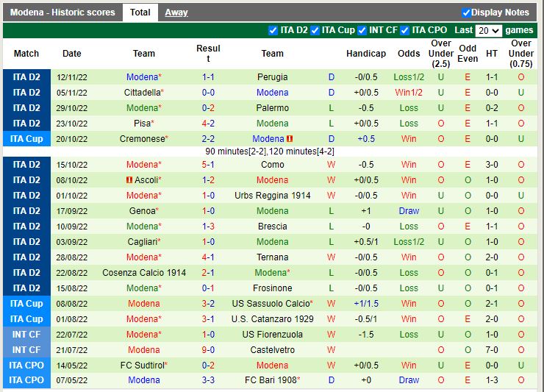
Task: Uncheck the ITA D2 filter checkbox
Action: [x=273, y=31]
